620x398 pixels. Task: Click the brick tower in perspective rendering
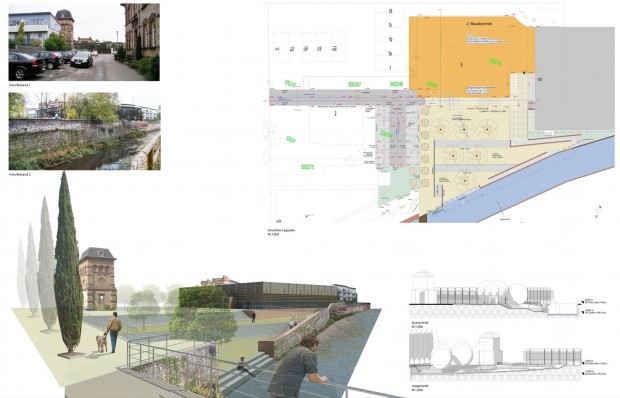click(x=98, y=278)
